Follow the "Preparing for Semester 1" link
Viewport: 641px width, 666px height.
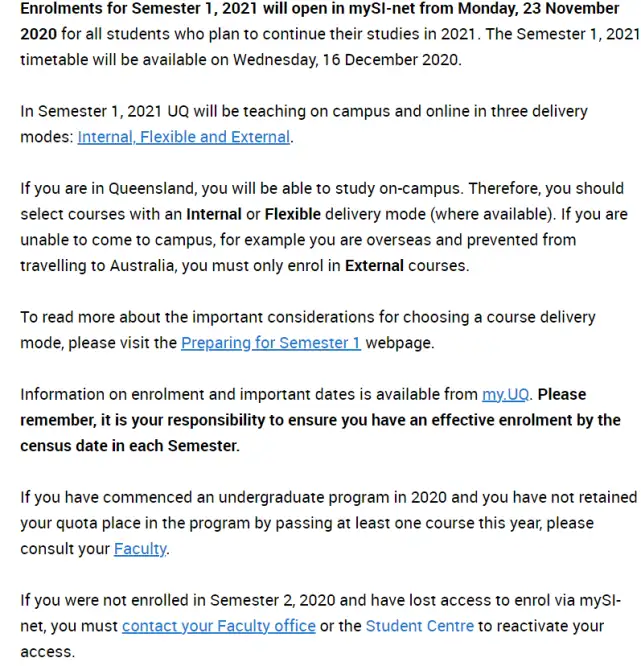pos(271,343)
